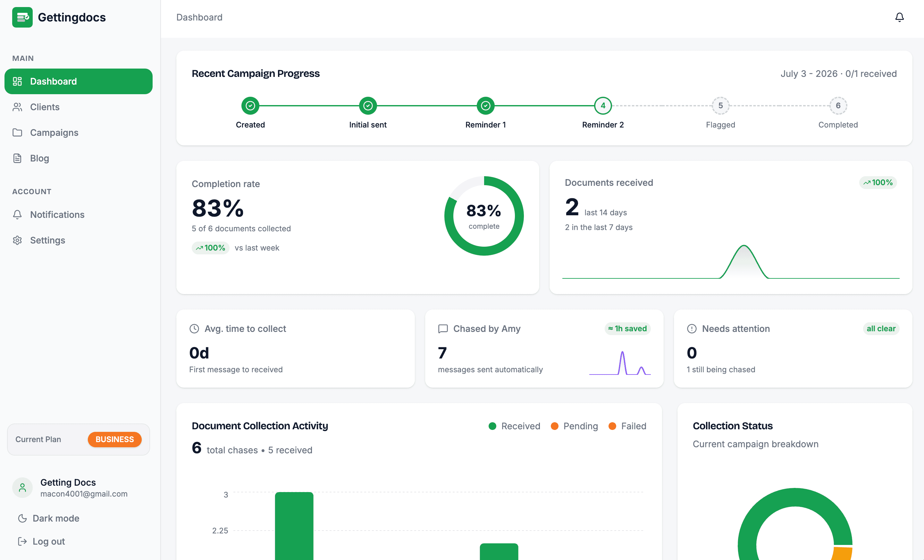Click the Campaigns folder icon
Screen dimensions: 924x560
pos(17,132)
